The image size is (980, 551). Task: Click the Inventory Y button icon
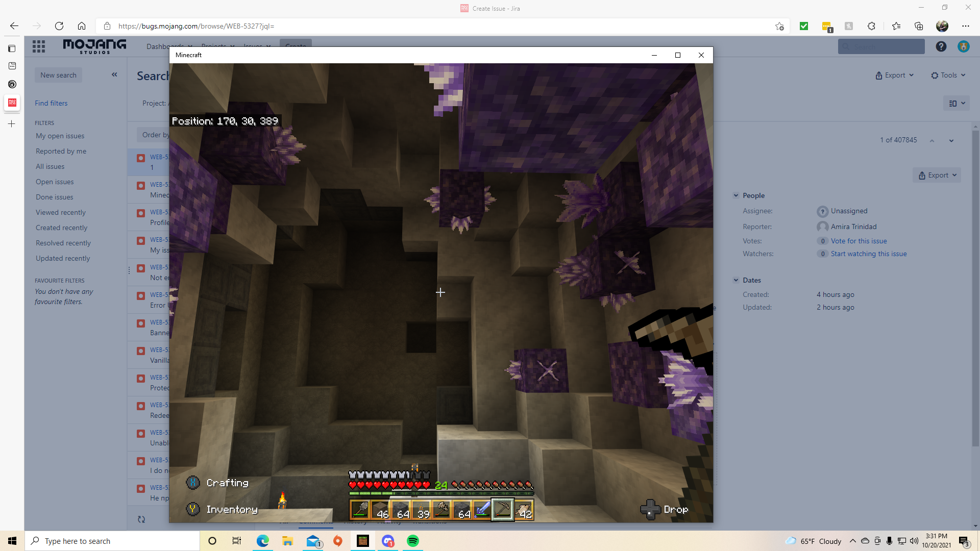[193, 509]
